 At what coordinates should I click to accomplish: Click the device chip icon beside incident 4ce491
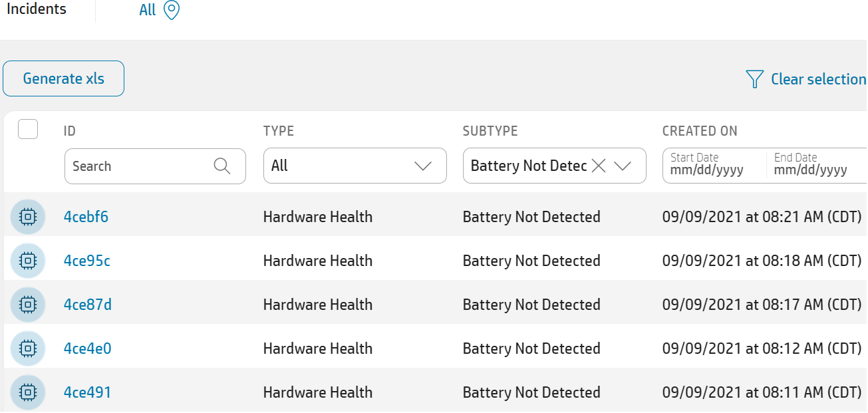point(27,392)
